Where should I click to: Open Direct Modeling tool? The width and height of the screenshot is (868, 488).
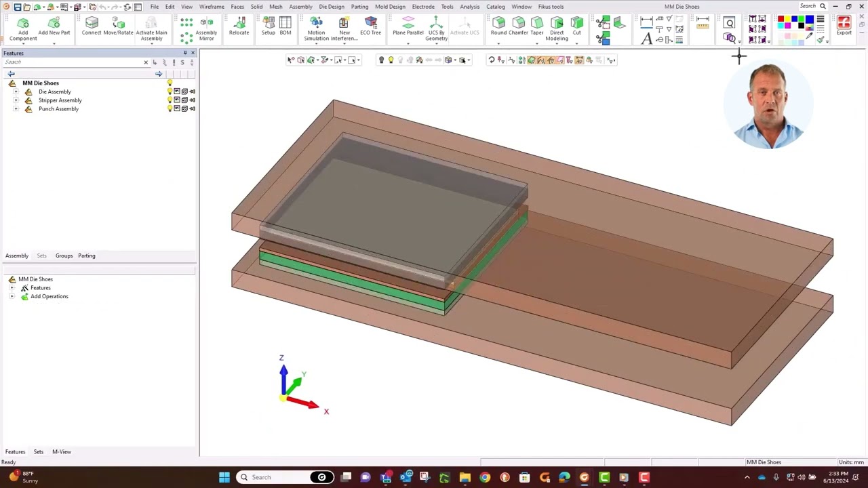click(x=557, y=29)
